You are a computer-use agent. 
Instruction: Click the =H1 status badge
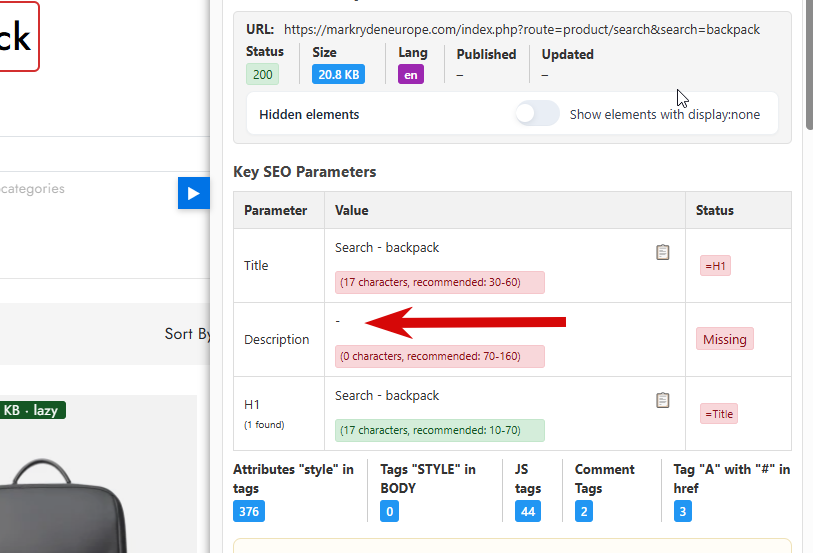716,266
